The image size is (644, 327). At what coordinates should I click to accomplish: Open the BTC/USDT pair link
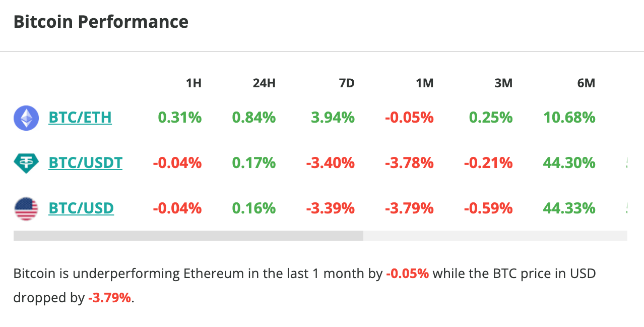pyautogui.click(x=85, y=163)
